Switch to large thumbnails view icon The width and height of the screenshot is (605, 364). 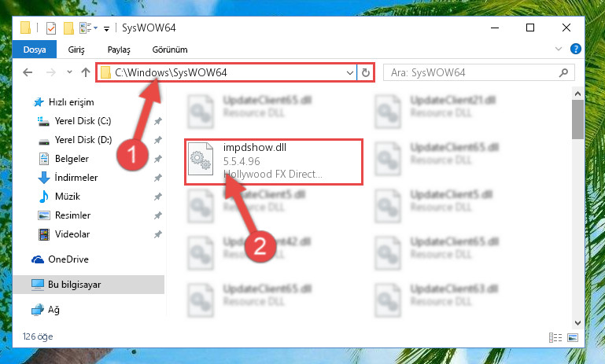pos(573,338)
